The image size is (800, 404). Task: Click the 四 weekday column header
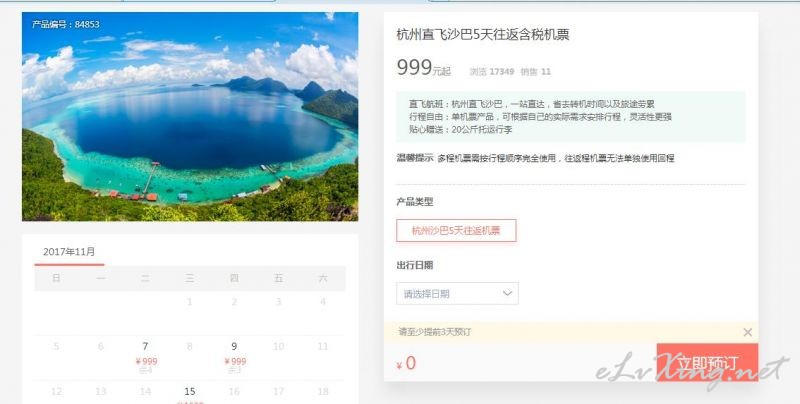tap(234, 278)
